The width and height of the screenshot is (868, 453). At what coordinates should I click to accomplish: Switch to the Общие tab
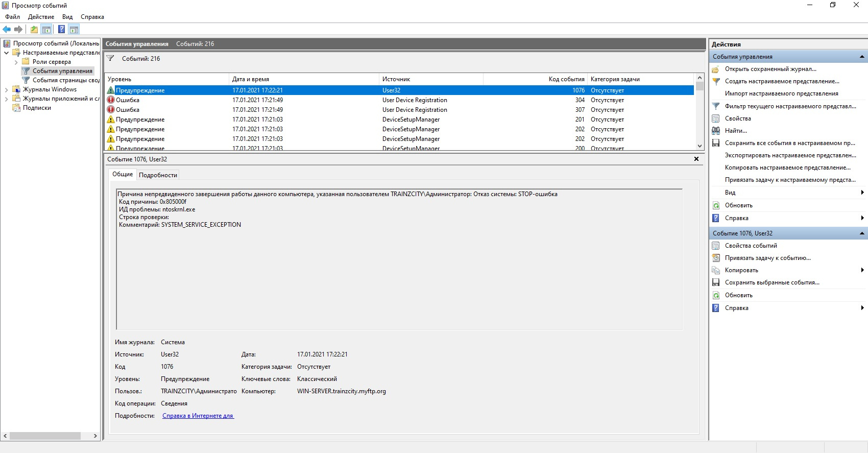click(123, 174)
